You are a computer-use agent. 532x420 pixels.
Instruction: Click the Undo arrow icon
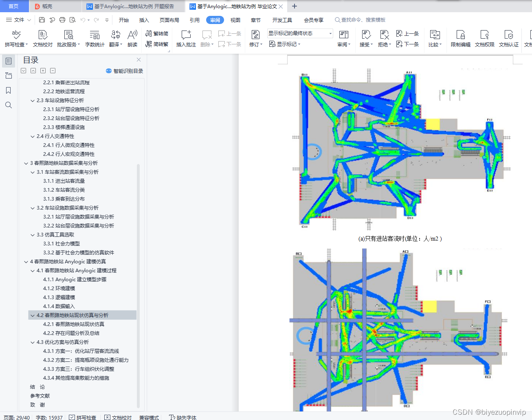83,20
